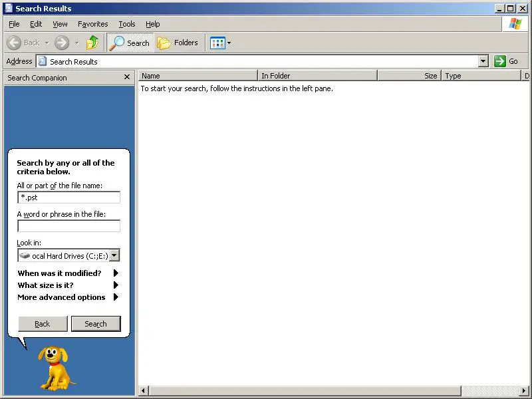Open the View menu
Screen dimensions: 532x399
(60, 24)
